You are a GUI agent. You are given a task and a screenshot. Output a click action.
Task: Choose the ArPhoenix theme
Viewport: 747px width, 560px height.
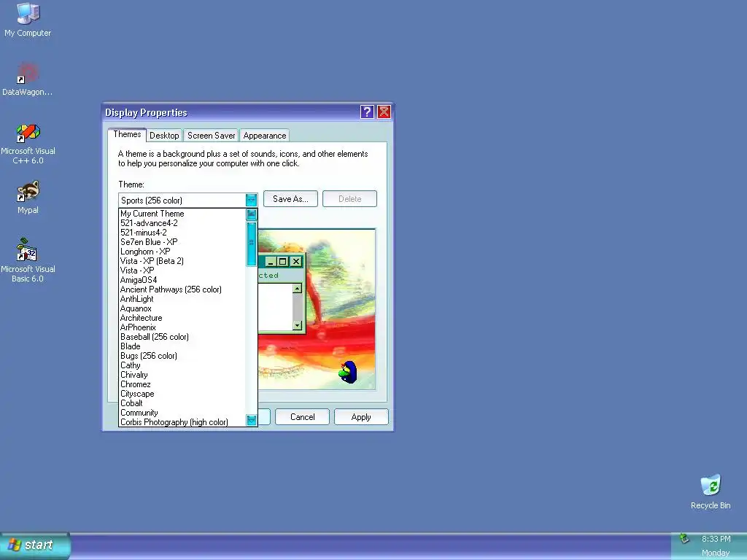point(182,327)
